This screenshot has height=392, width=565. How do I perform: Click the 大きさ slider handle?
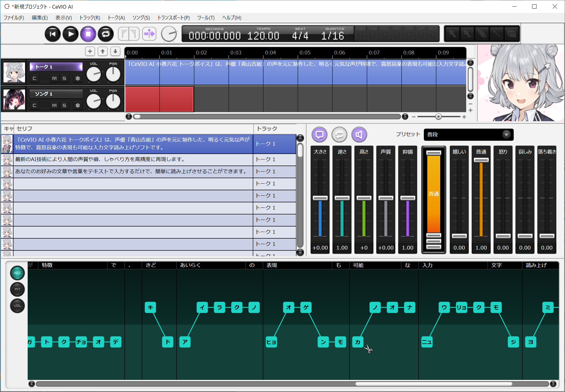[x=320, y=198]
